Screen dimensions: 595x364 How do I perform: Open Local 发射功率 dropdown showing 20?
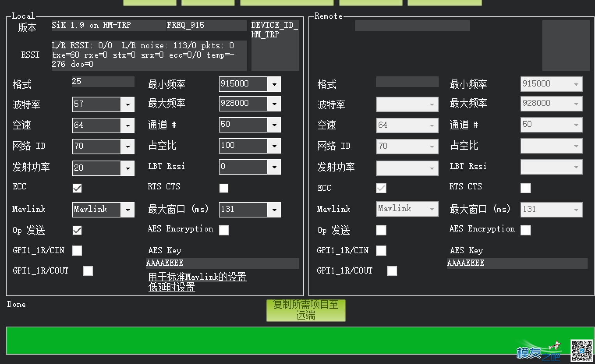point(103,168)
